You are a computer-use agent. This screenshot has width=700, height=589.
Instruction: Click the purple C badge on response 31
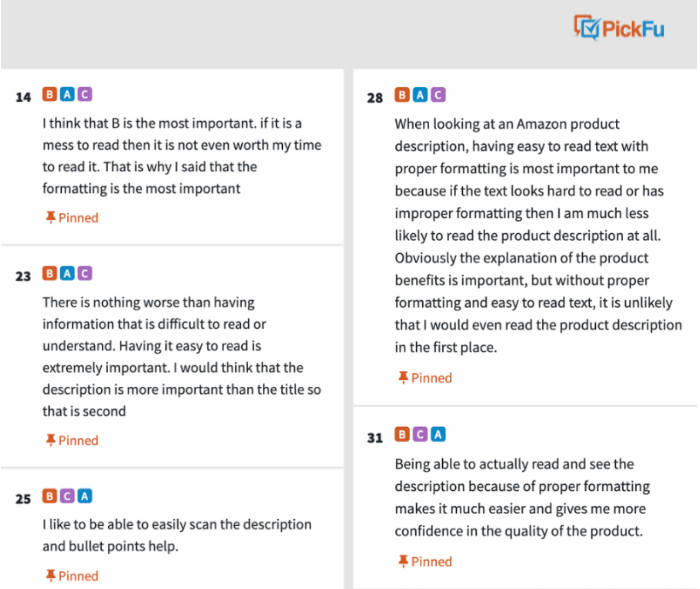point(420,434)
